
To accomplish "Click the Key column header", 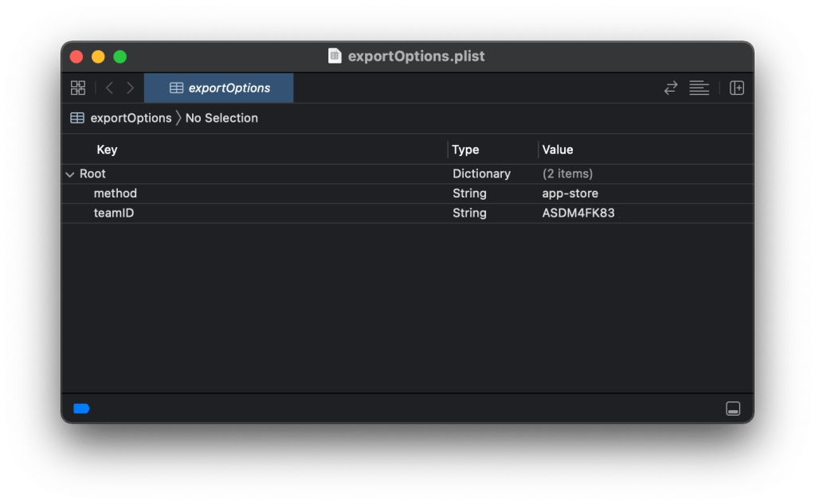I will (107, 150).
